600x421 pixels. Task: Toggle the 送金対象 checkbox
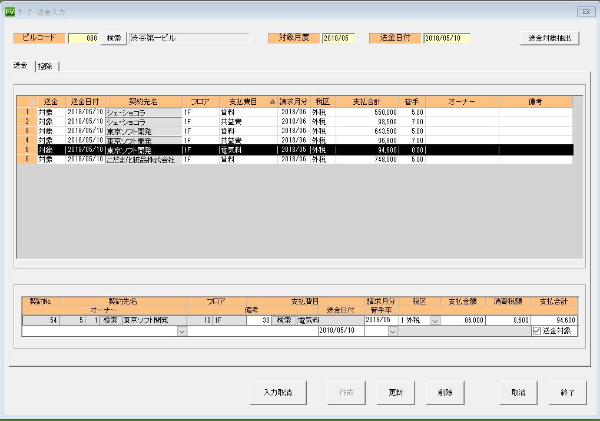[536, 331]
